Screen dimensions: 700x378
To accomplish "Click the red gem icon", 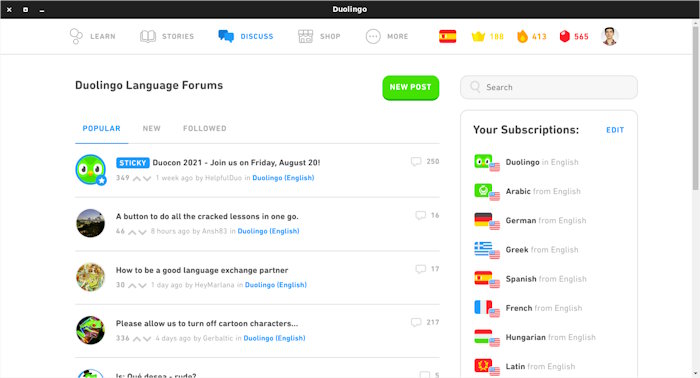I will point(564,36).
